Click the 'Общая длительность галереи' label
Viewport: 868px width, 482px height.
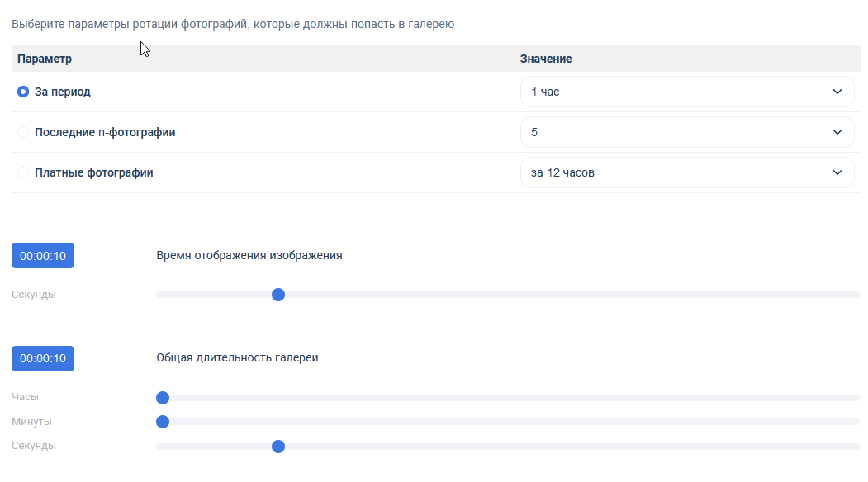(x=237, y=358)
